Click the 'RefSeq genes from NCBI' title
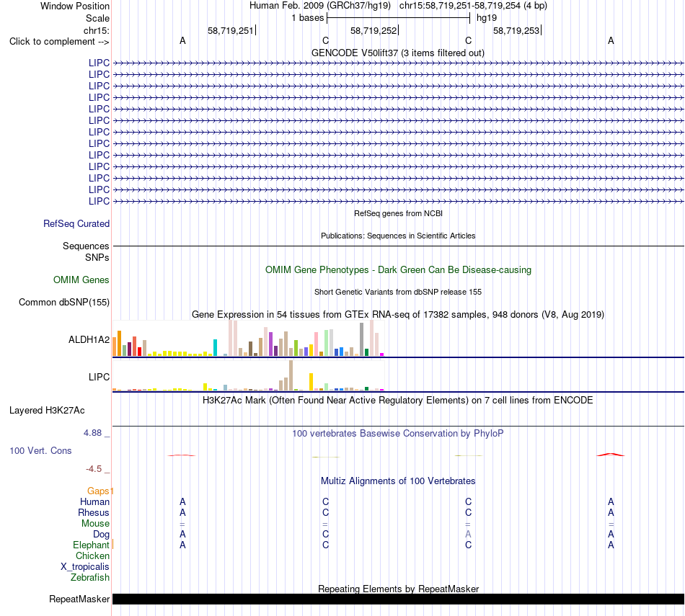 398,213
